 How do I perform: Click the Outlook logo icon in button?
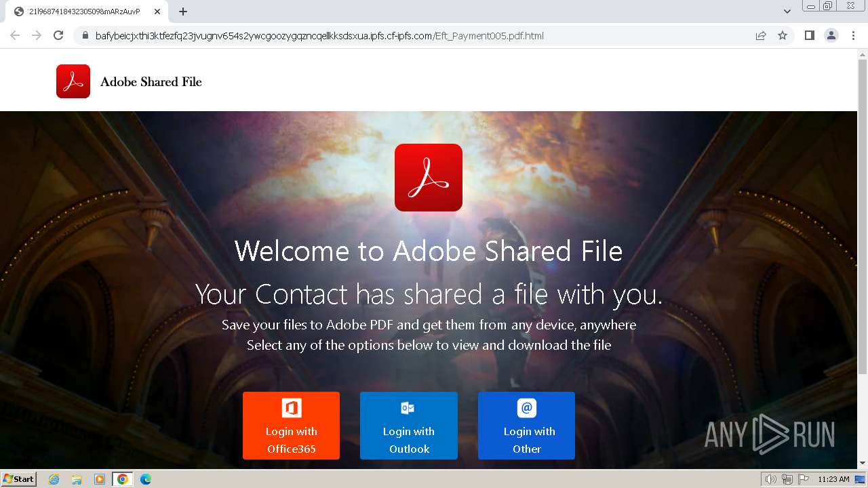[408, 408]
